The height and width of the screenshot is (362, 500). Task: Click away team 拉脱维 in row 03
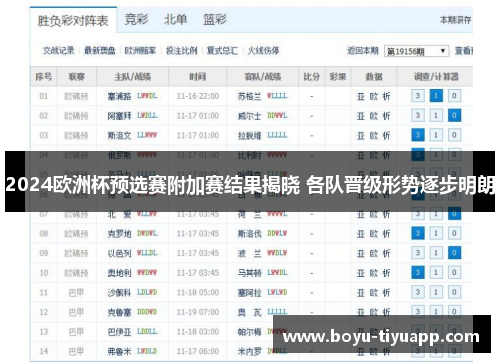point(249,136)
